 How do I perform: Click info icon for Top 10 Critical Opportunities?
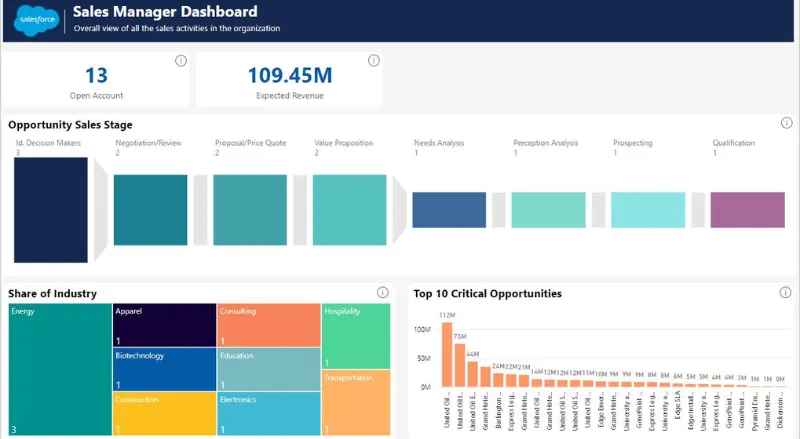(x=785, y=292)
